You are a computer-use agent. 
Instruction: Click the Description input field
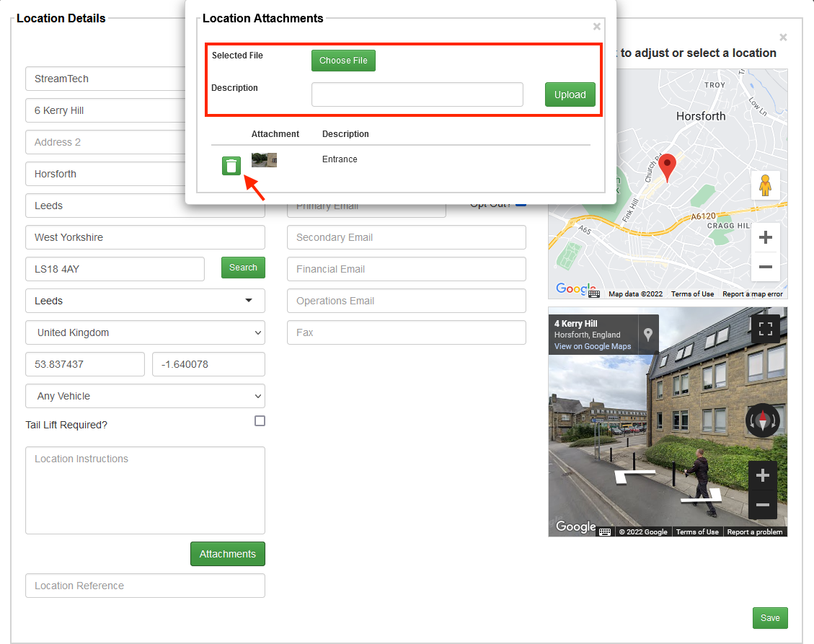tap(417, 94)
